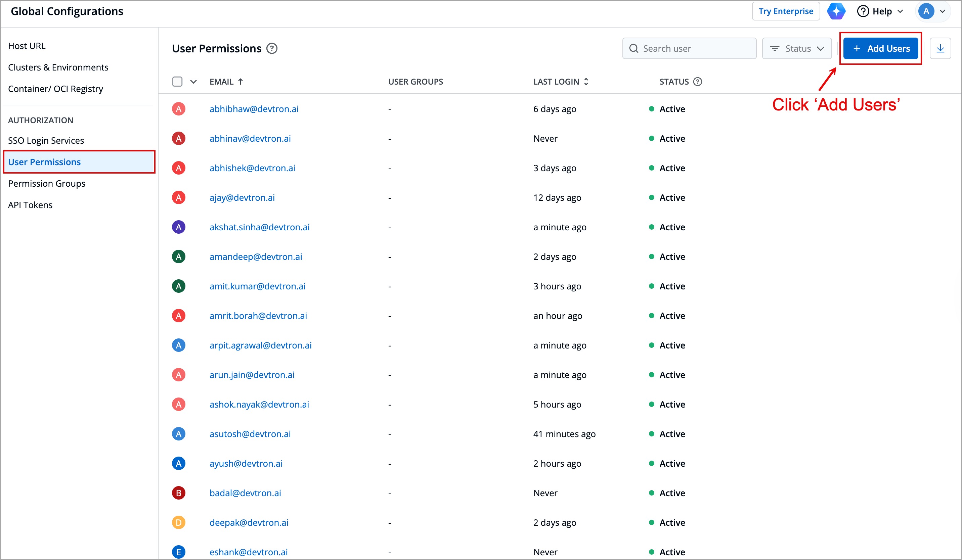The height and width of the screenshot is (560, 962).
Task: Open abhinav@devtron.ai user link
Action: pos(250,138)
